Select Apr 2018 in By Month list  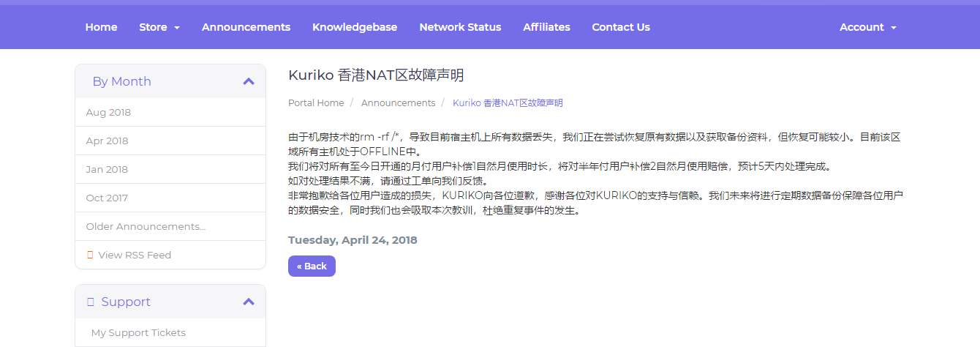pos(107,141)
